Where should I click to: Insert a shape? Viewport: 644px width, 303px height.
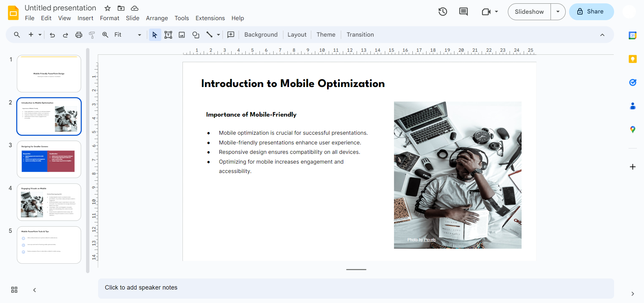click(195, 35)
